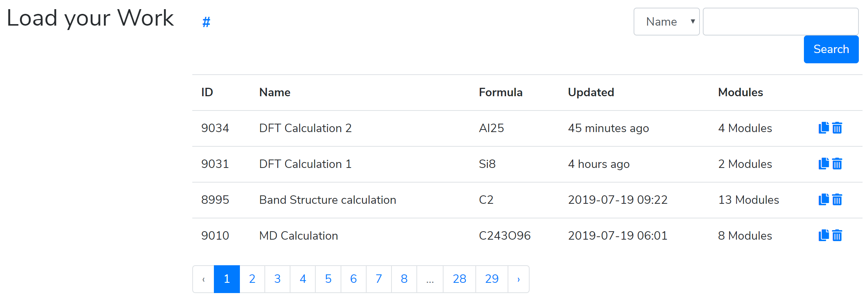
Task: Click the # anchor link
Action: [x=206, y=22]
